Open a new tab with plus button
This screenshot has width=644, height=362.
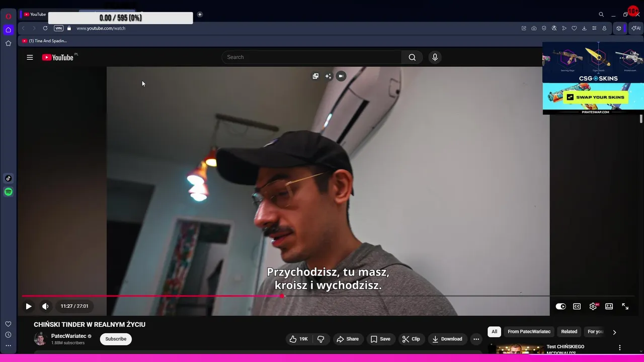point(200,15)
